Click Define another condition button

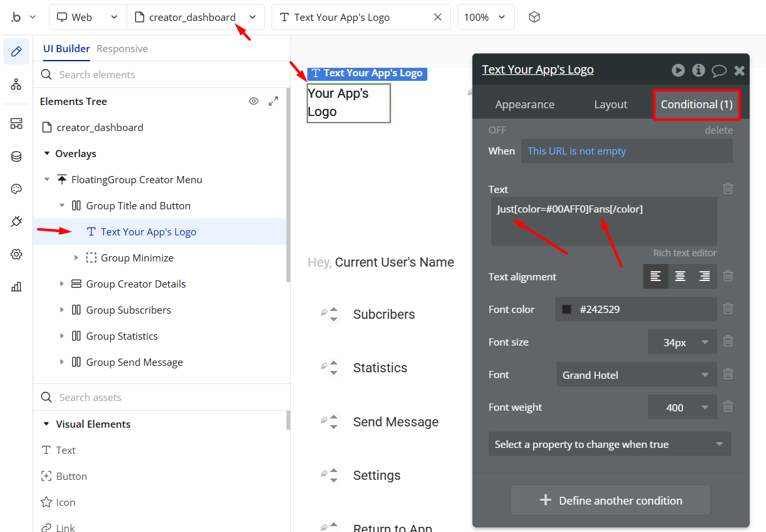[611, 501]
